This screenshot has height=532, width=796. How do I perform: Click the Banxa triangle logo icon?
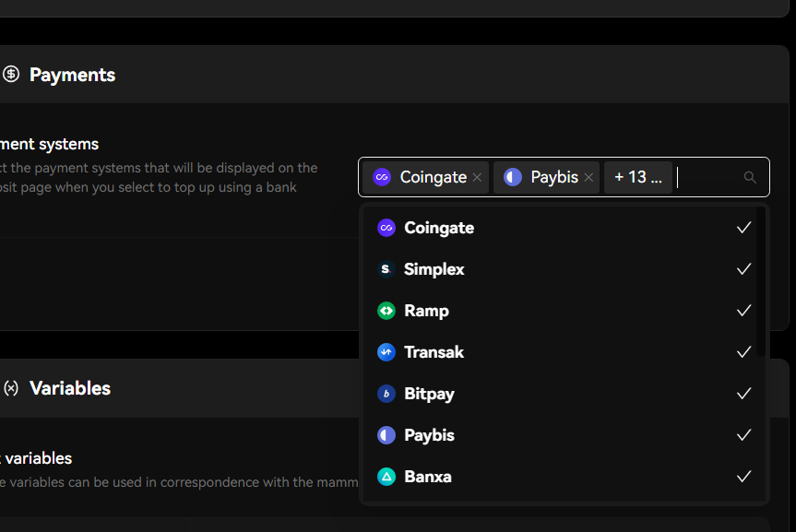tap(386, 477)
